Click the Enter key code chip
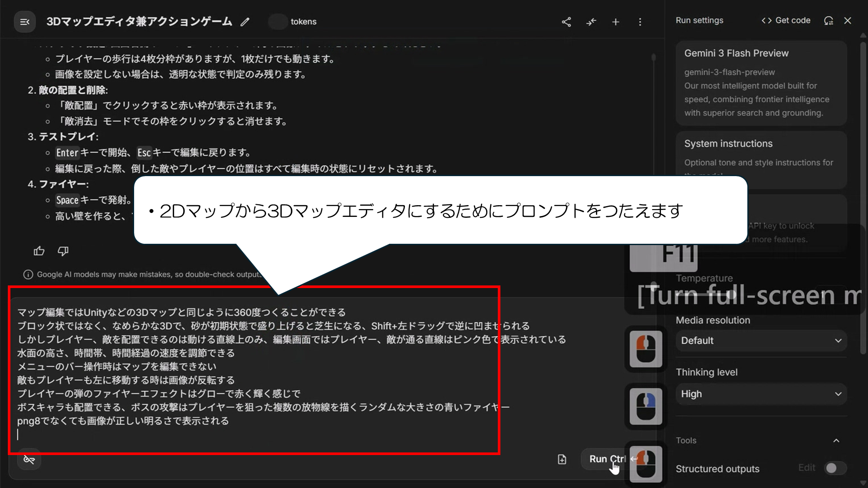This screenshot has width=868, height=488. coord(67,153)
